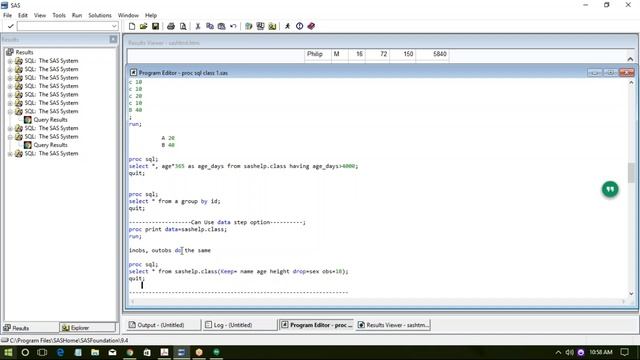Open File Explorer from the taskbar

point(95,352)
